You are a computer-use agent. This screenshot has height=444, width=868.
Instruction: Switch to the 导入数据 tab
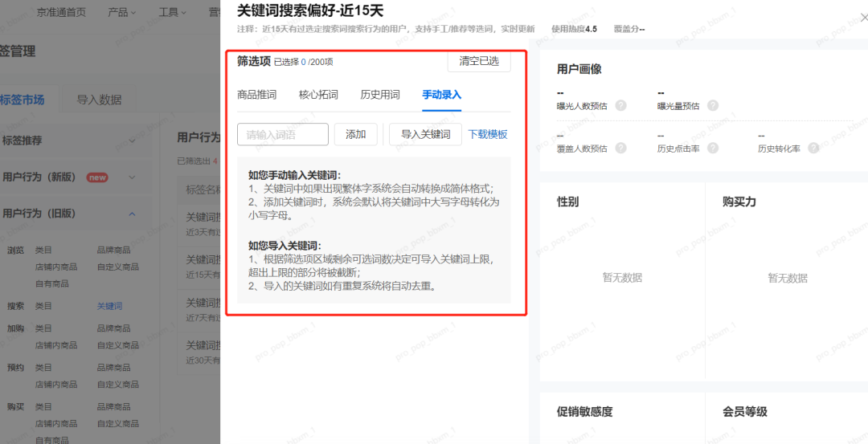[99, 100]
